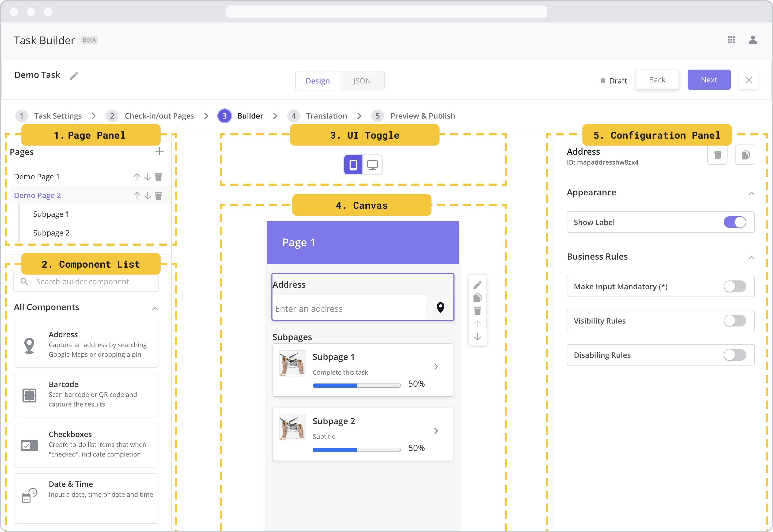Move Demo Page 2 up
773x532 pixels.
coord(137,195)
